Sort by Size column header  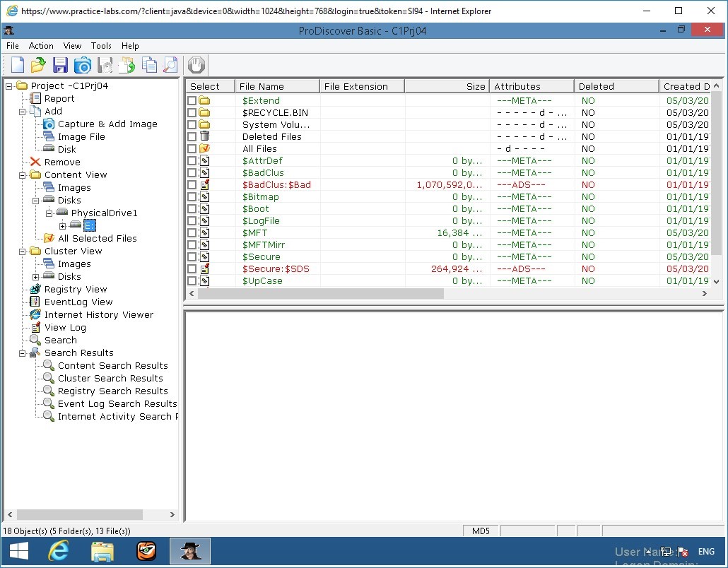coord(447,86)
